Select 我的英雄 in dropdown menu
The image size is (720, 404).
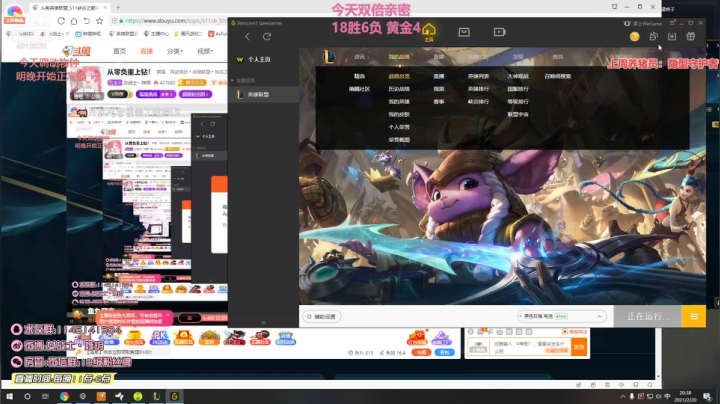click(x=399, y=101)
